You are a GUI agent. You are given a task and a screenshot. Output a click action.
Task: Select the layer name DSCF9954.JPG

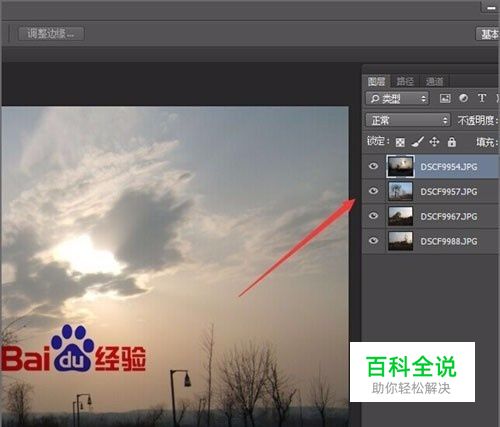(x=449, y=167)
